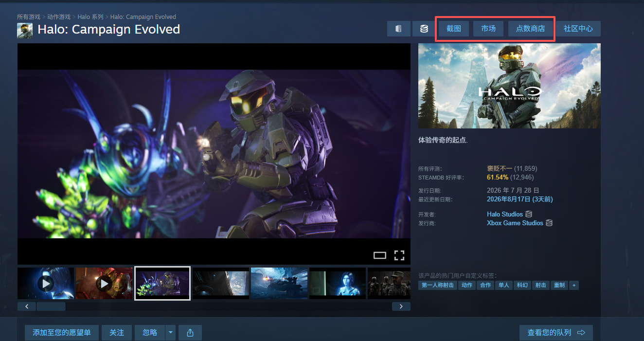Play the second trailer thumbnail with red armor
Screen dimensions: 644x341
[x=104, y=283]
